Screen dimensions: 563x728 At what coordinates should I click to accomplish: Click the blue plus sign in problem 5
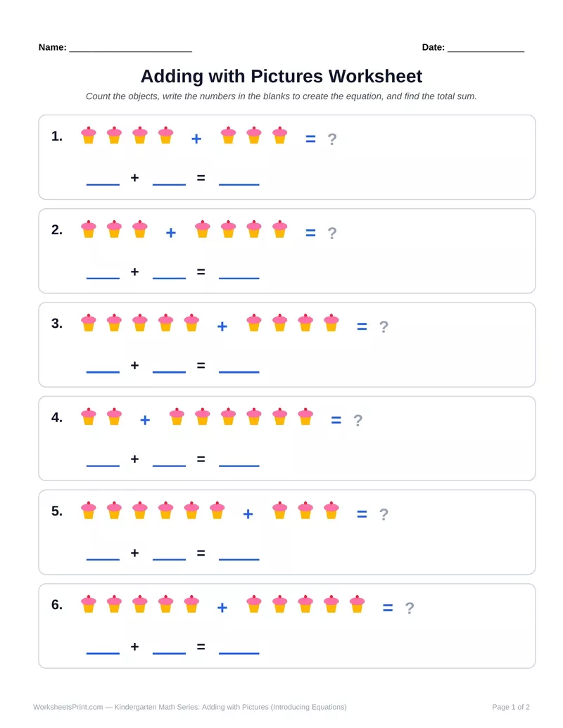coord(248,514)
